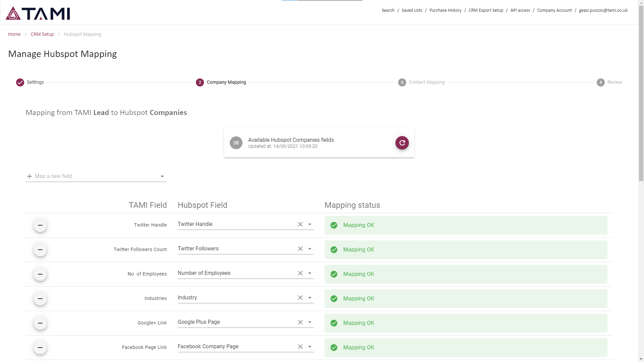Remove the Twitter Handle mapping row
This screenshot has height=362, width=644.
(40, 225)
